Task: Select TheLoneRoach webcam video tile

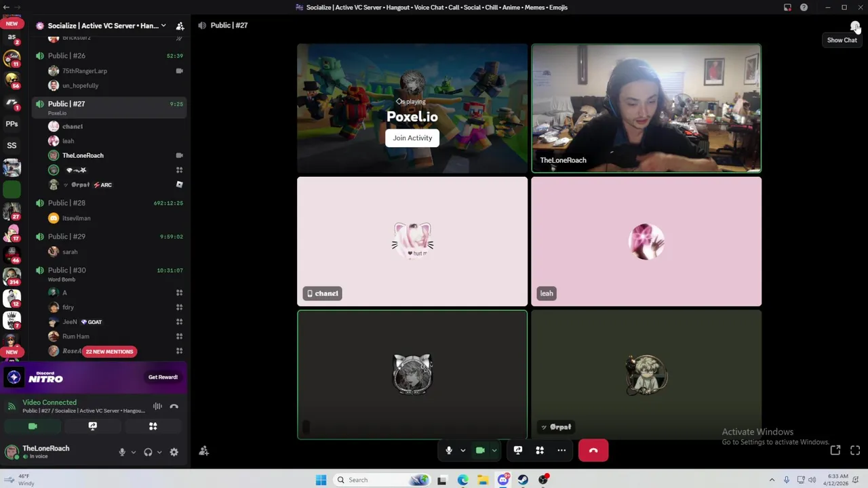Action: [646, 108]
